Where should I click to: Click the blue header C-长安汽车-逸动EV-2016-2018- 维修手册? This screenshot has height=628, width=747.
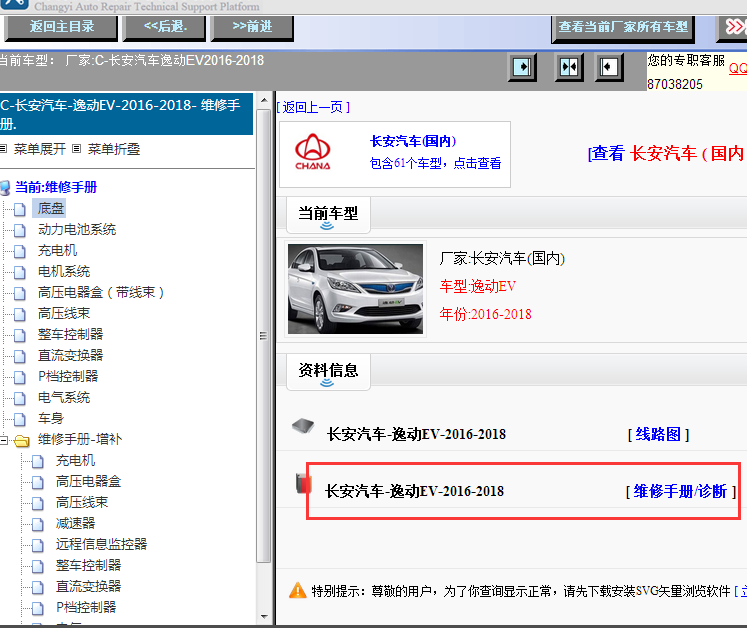[x=126, y=114]
